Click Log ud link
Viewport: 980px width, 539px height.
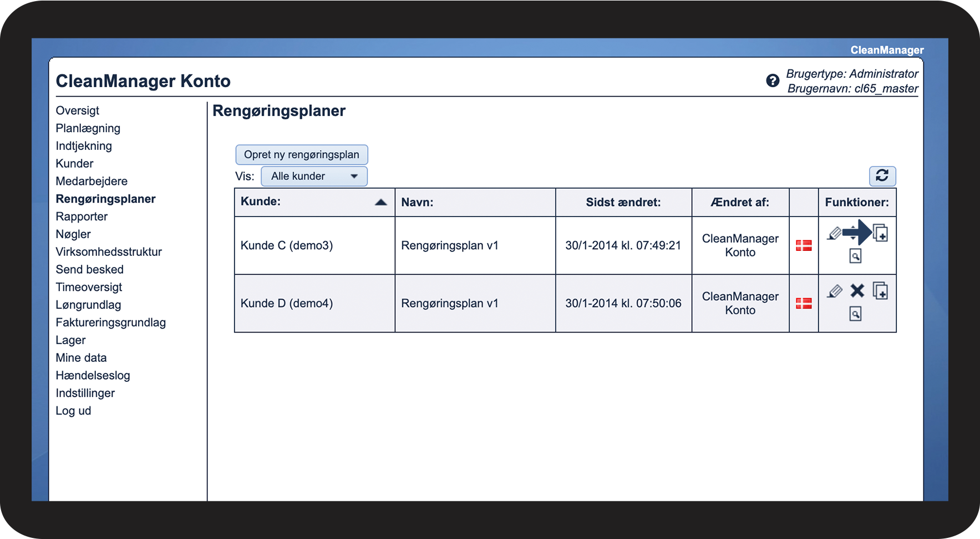point(73,411)
